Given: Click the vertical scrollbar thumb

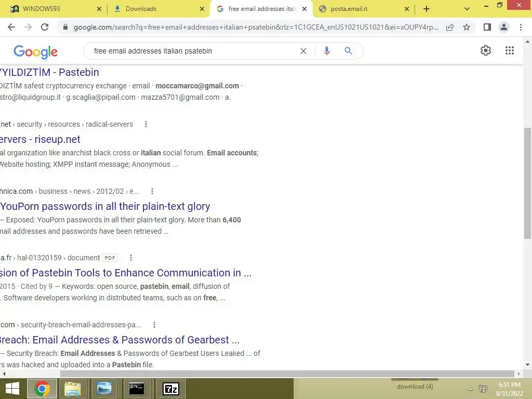Looking at the screenshot, I should 527,183.
